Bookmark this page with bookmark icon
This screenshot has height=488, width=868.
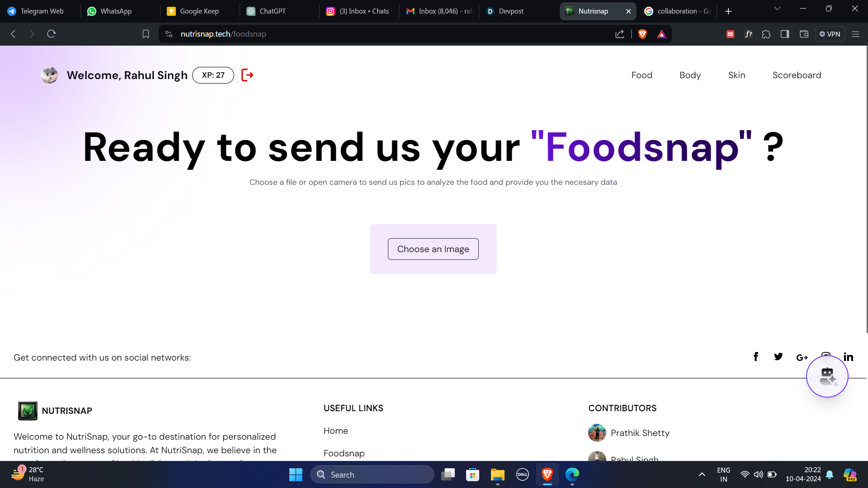[x=146, y=34]
